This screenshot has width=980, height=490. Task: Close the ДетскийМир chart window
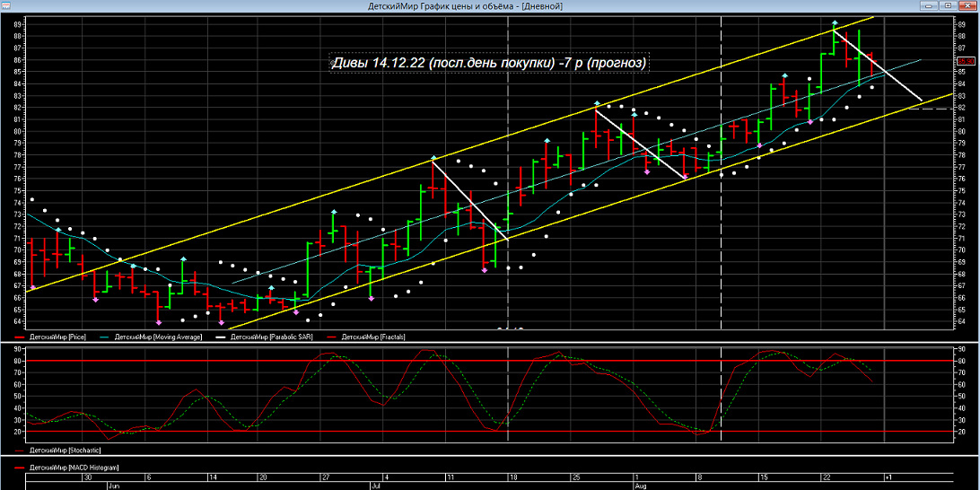click(967, 5)
